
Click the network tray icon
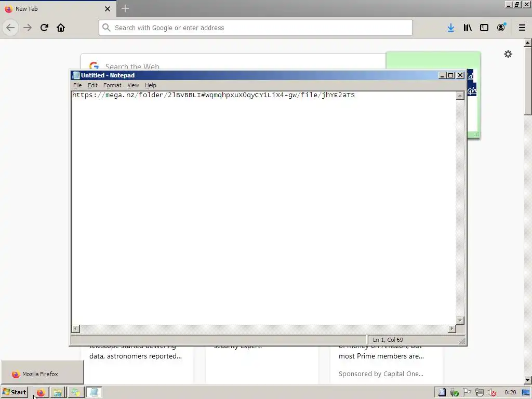coord(480,393)
